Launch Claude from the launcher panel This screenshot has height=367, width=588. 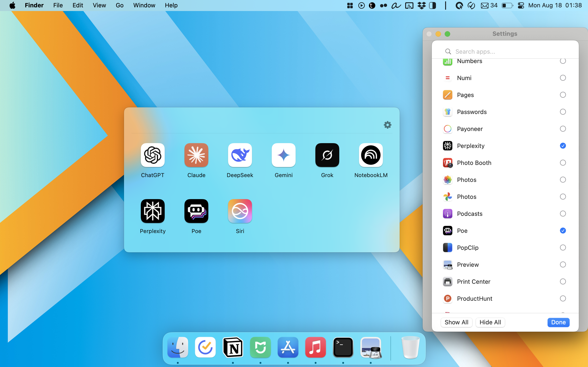(196, 155)
